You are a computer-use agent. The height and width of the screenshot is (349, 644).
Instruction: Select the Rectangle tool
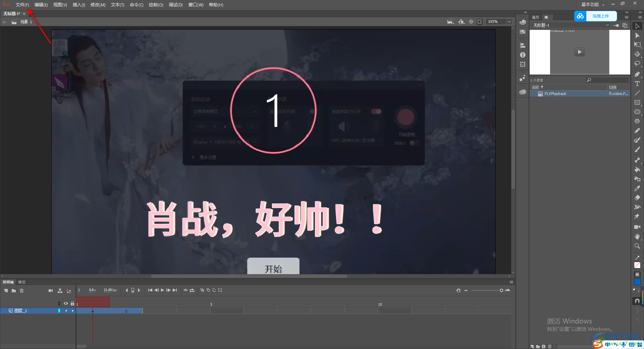(637, 102)
